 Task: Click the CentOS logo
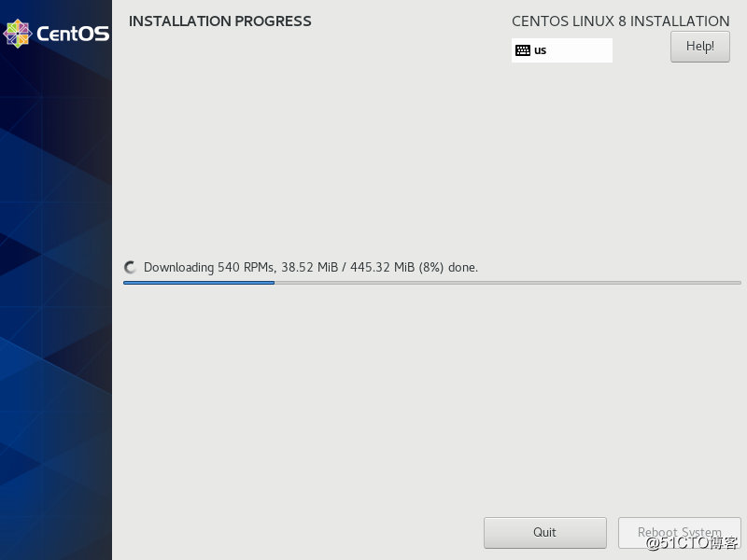coord(56,34)
